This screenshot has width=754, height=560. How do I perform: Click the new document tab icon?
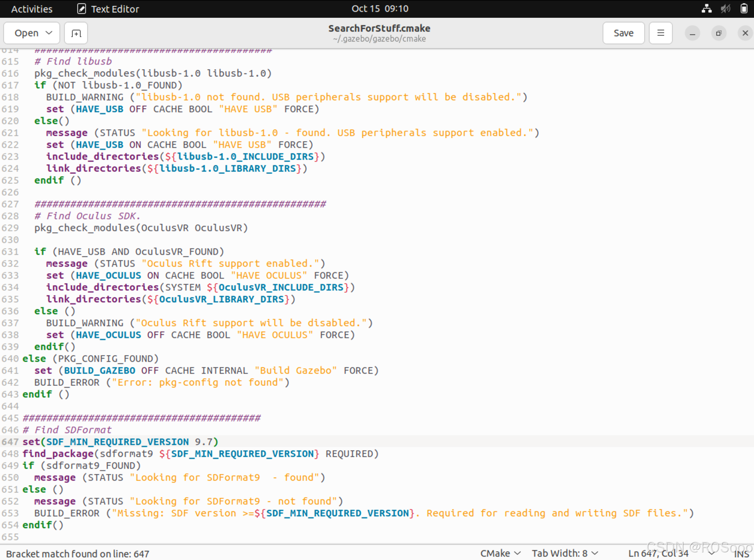point(76,33)
